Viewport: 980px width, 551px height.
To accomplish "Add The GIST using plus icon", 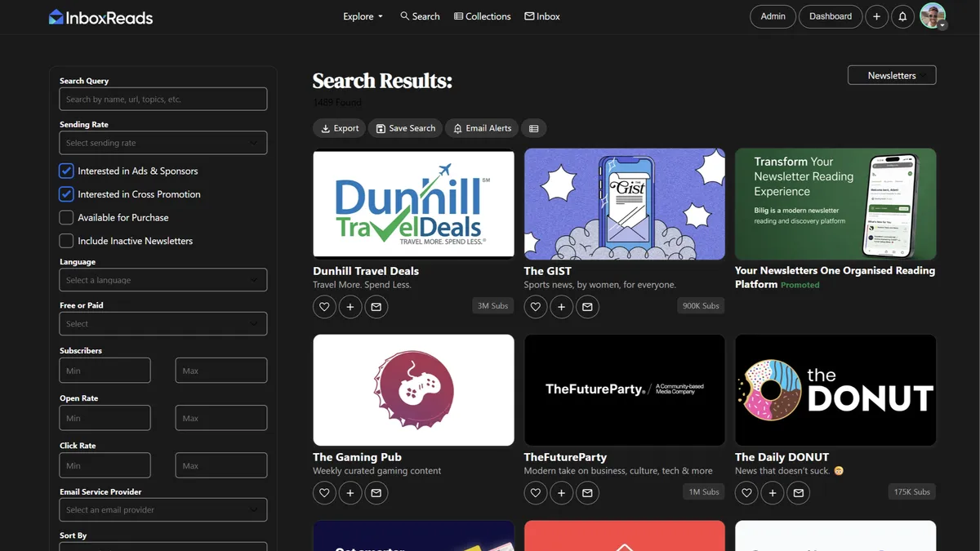I will click(562, 307).
